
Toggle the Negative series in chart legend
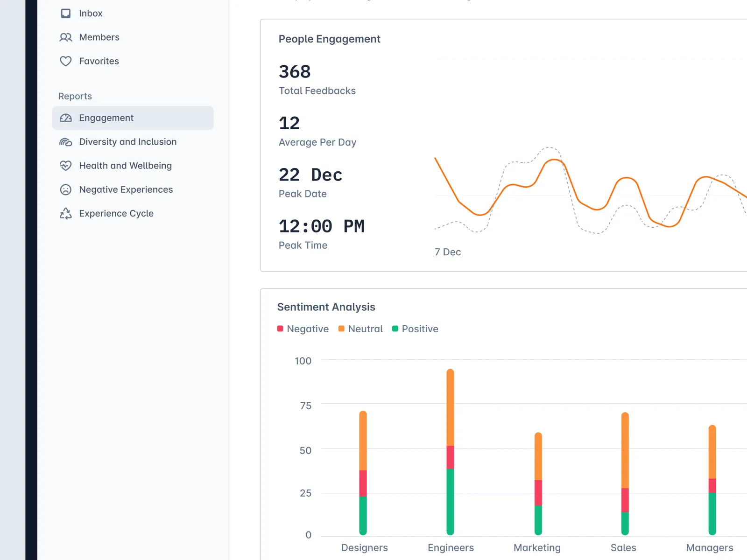coord(303,329)
